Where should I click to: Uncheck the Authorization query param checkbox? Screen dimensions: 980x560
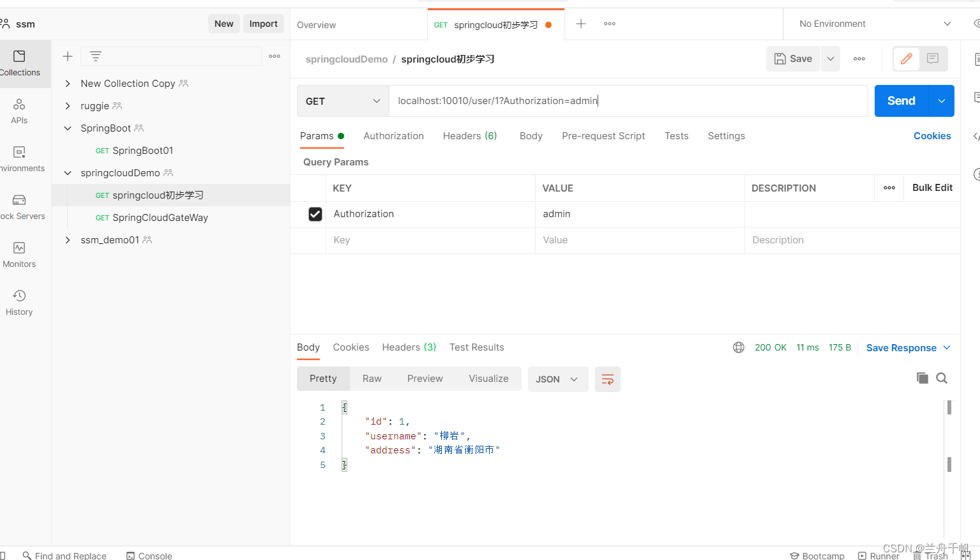(315, 214)
